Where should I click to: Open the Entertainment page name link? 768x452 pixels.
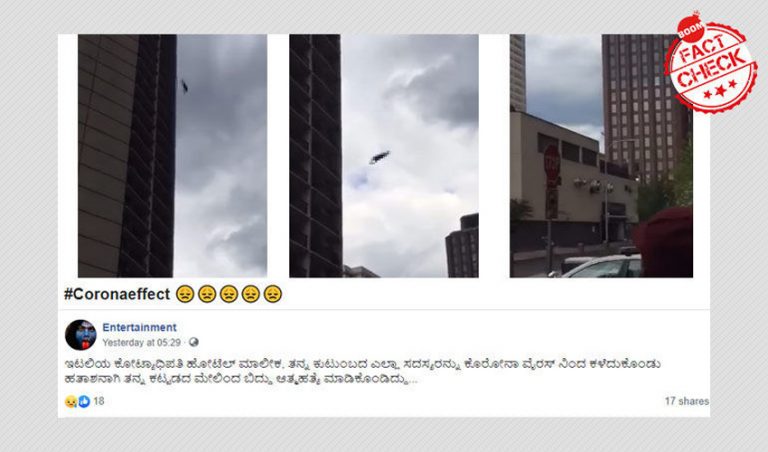coord(140,327)
